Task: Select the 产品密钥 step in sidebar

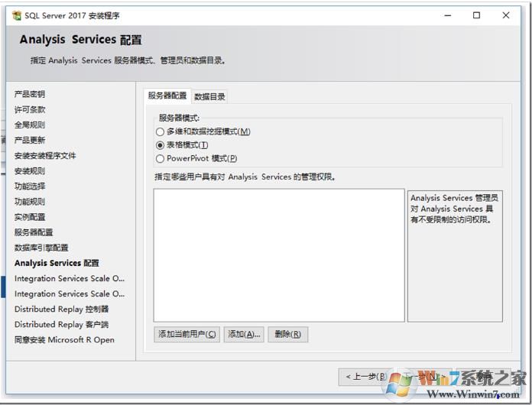Action: 30,94
